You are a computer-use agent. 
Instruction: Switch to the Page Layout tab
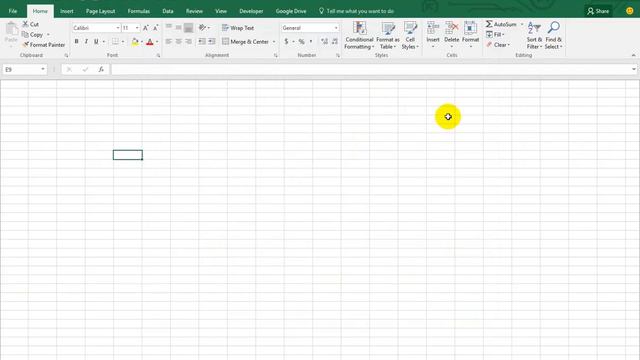click(x=100, y=11)
